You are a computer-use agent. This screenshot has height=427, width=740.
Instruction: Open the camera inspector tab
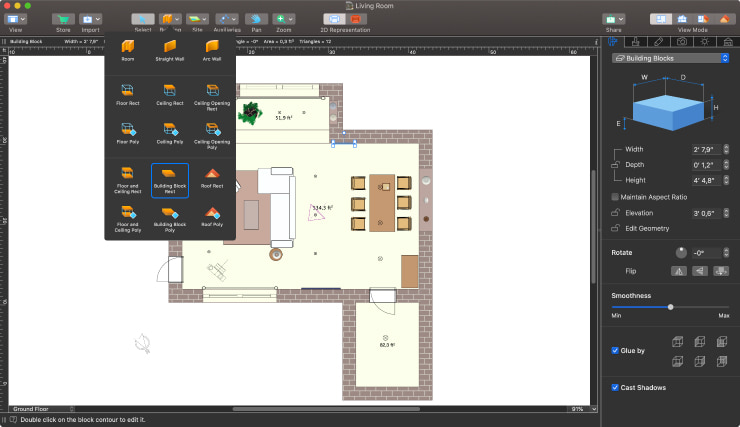point(681,42)
